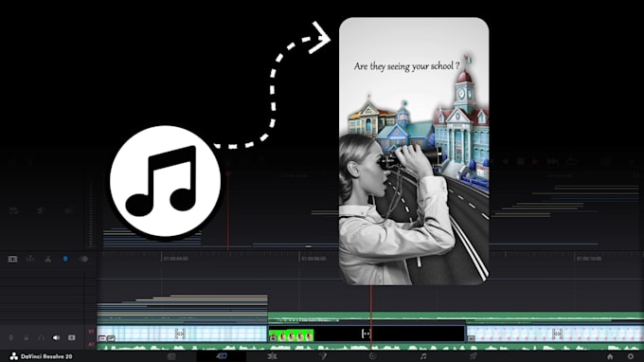Click the third timeline toolbar icon

pyautogui.click(x=48, y=260)
